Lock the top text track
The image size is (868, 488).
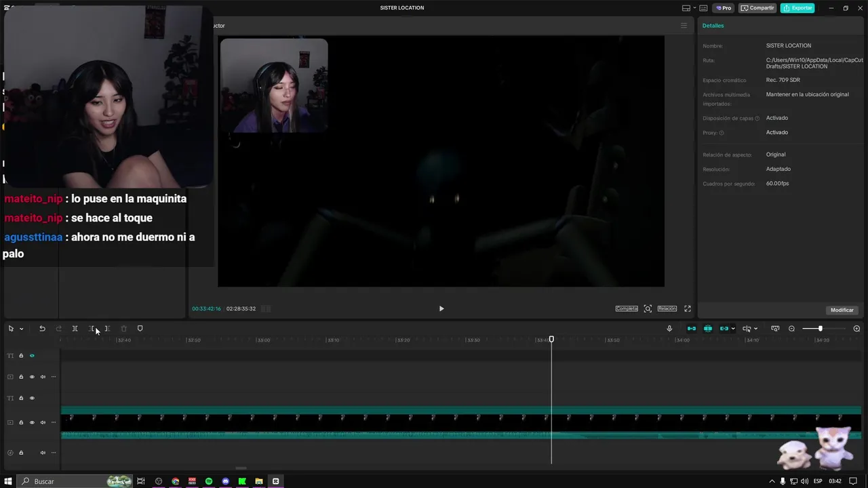[21, 356]
